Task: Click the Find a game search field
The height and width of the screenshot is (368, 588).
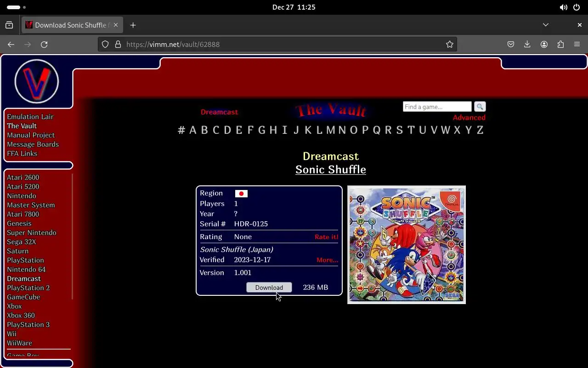Action: coord(437,107)
